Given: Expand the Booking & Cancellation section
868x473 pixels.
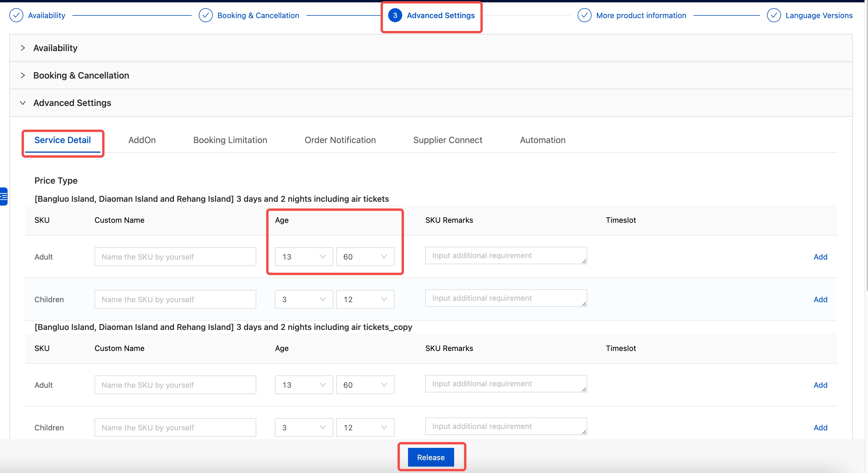Looking at the screenshot, I should pyautogui.click(x=23, y=76).
